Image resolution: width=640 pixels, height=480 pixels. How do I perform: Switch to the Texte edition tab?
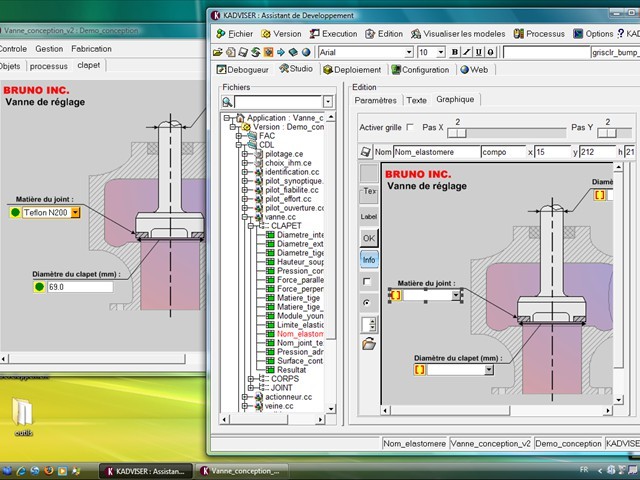click(x=417, y=100)
